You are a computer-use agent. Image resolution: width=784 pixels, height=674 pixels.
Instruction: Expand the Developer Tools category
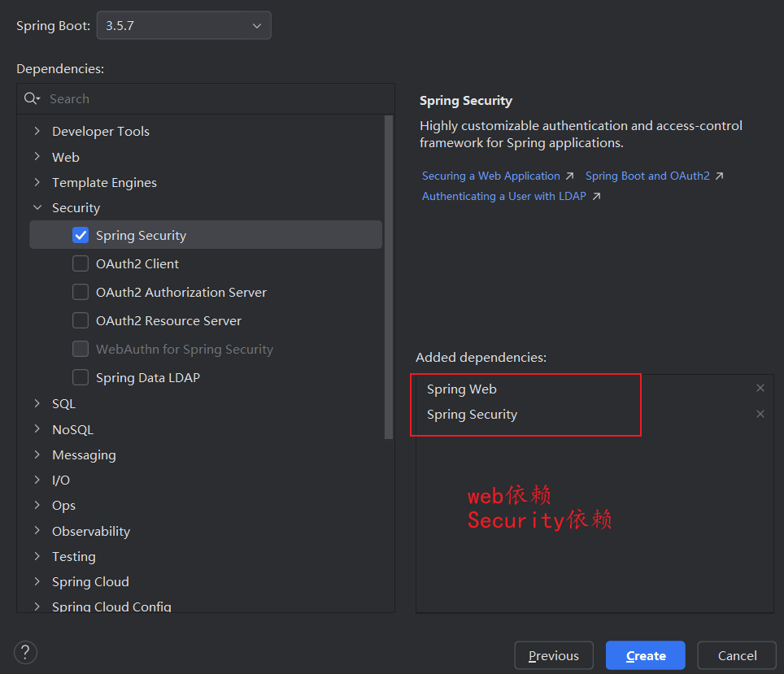(x=37, y=131)
